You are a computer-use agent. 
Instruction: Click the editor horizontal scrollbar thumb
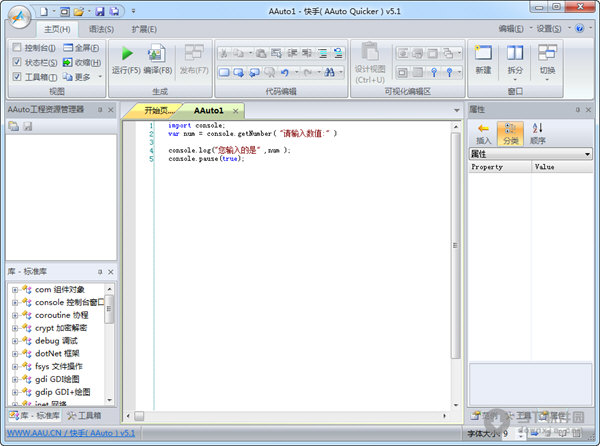pos(139,416)
